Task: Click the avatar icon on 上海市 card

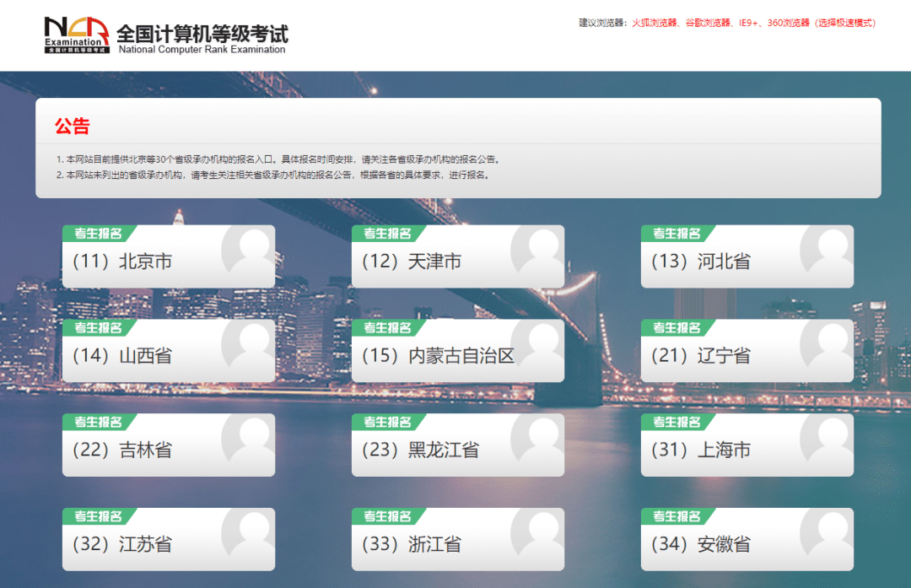Action: (x=826, y=440)
